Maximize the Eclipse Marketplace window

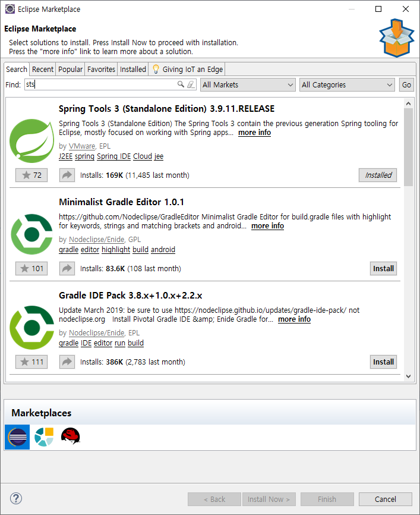coord(378,9)
